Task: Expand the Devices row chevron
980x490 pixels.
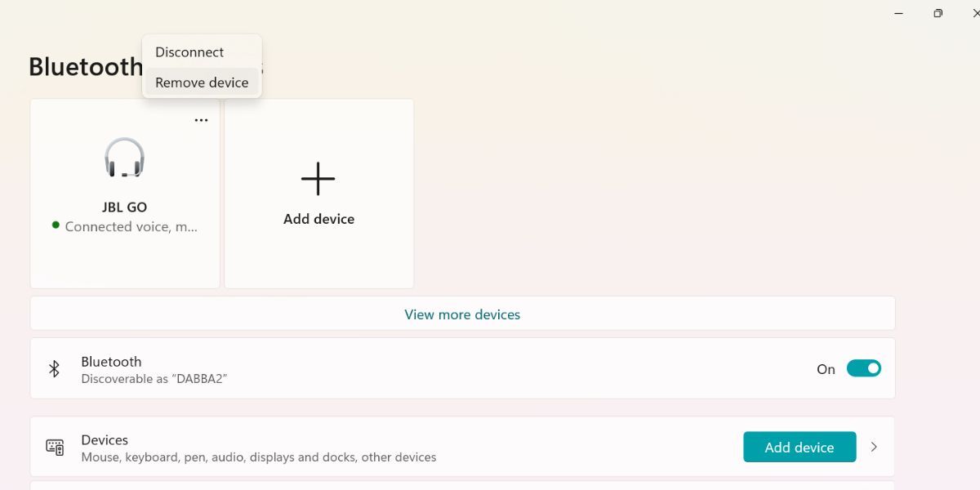Action: coord(874,447)
